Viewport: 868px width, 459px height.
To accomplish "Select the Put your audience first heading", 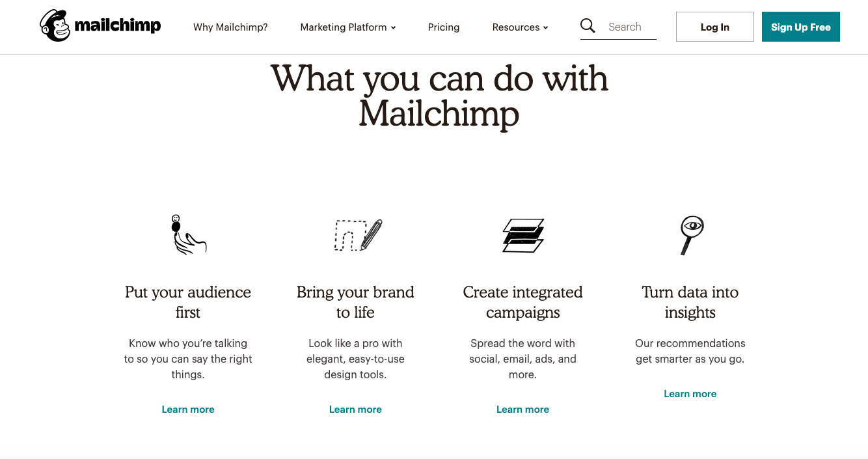I will coord(188,302).
